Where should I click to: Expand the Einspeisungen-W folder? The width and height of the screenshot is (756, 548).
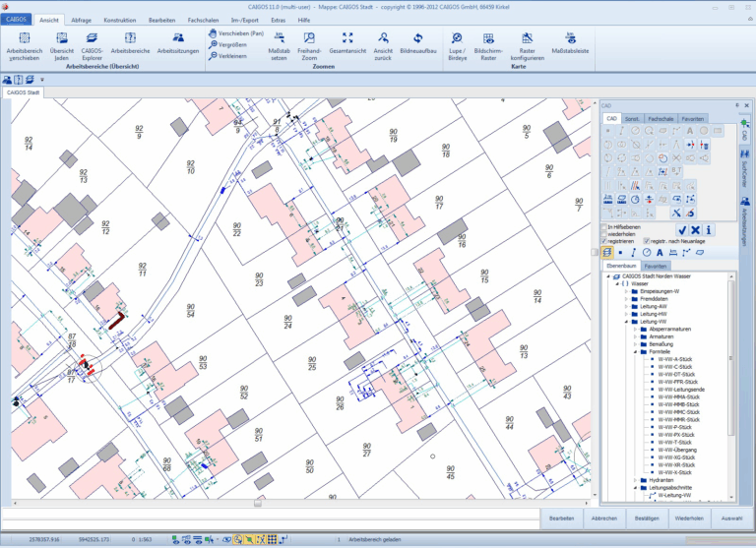[x=624, y=291]
